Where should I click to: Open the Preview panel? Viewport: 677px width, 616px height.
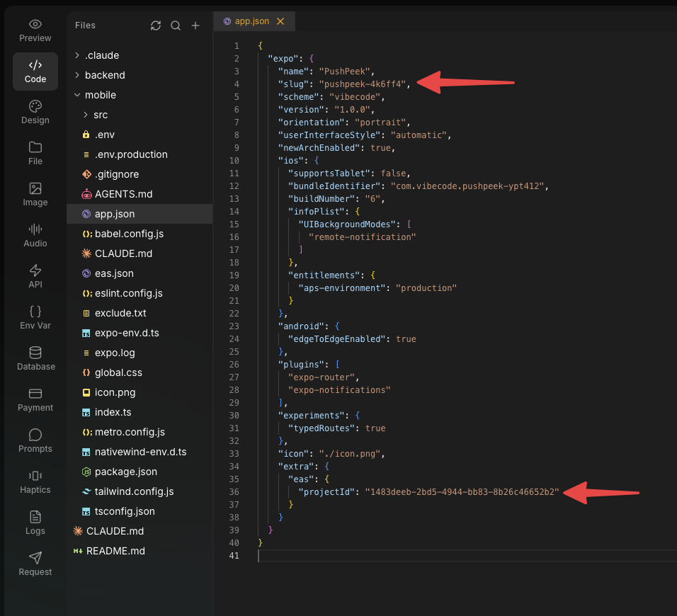tap(35, 30)
